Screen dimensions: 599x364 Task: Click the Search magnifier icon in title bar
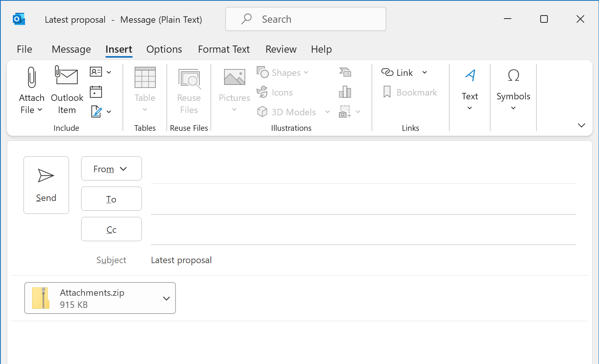coord(246,19)
